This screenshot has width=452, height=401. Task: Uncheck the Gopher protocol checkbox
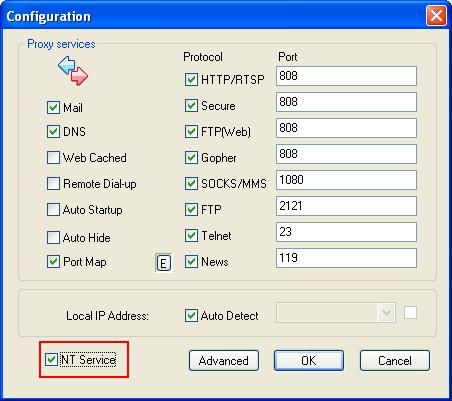[x=191, y=157]
